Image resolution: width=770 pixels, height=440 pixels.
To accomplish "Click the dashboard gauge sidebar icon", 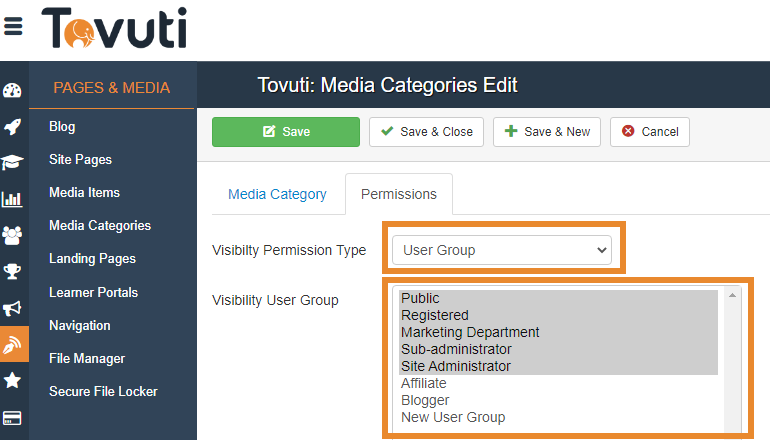I will pyautogui.click(x=13, y=91).
